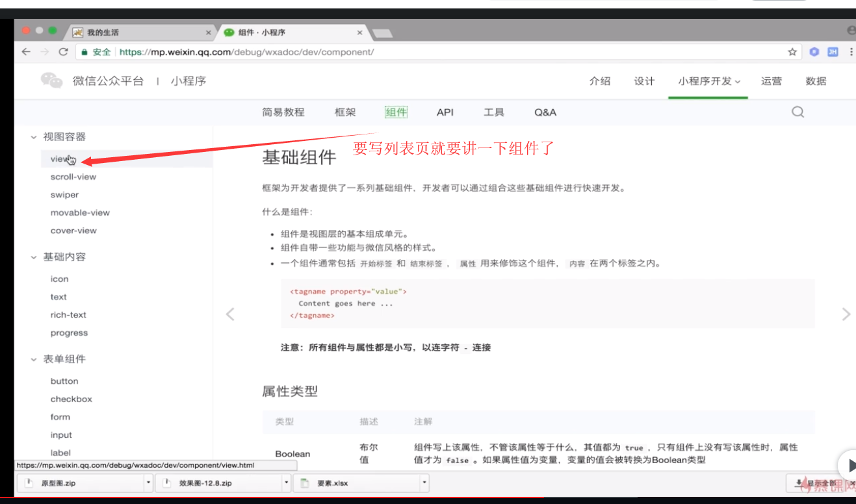Open the 数据 nav item
Viewport: 856px width, 504px height.
tap(816, 81)
